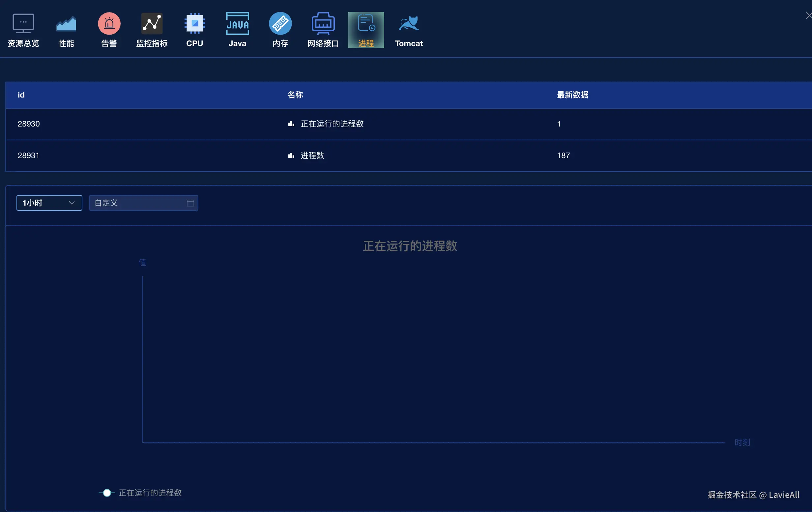The image size is (812, 512).
Task: Click chart icon beside 正在运行的进程数 row
Action: 291,124
